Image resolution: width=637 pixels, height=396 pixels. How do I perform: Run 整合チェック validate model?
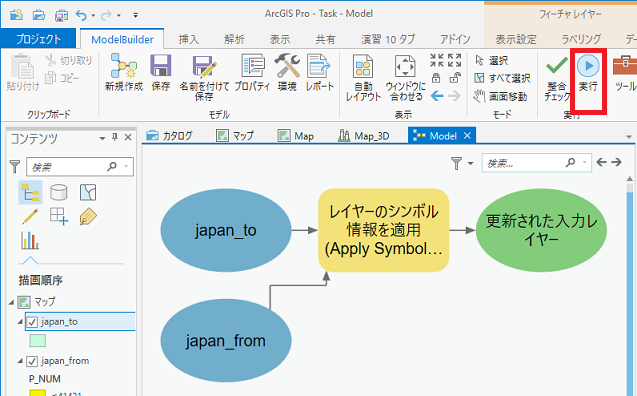click(557, 78)
